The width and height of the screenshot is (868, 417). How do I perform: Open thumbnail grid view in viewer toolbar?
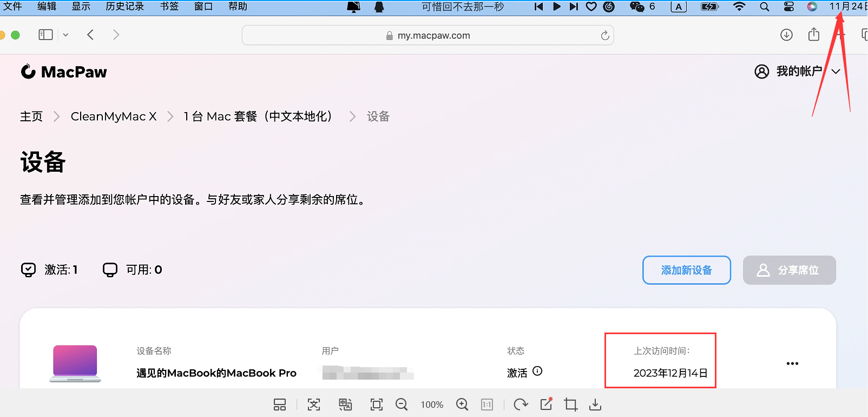pyautogui.click(x=280, y=405)
